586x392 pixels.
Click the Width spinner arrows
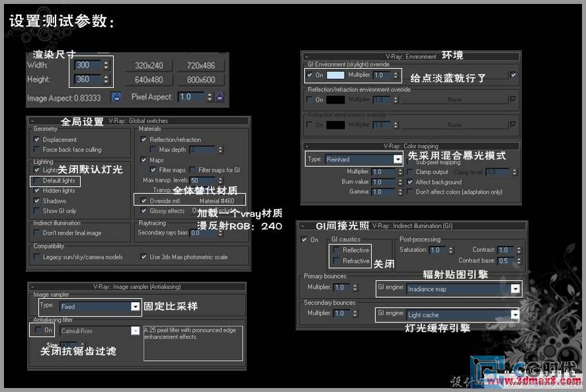(106, 65)
